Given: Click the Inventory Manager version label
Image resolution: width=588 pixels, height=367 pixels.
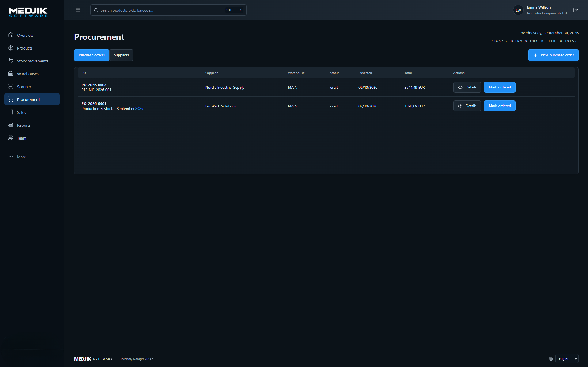Looking at the screenshot, I should 137,359.
